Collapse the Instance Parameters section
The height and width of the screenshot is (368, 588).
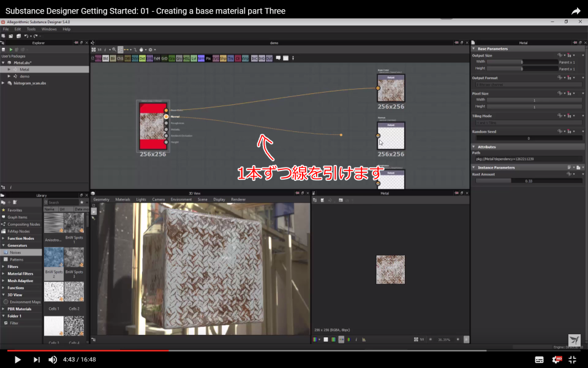473,167
